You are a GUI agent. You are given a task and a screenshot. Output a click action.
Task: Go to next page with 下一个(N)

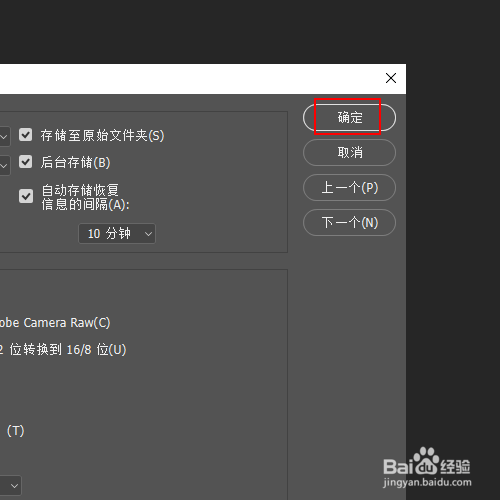pos(349,222)
